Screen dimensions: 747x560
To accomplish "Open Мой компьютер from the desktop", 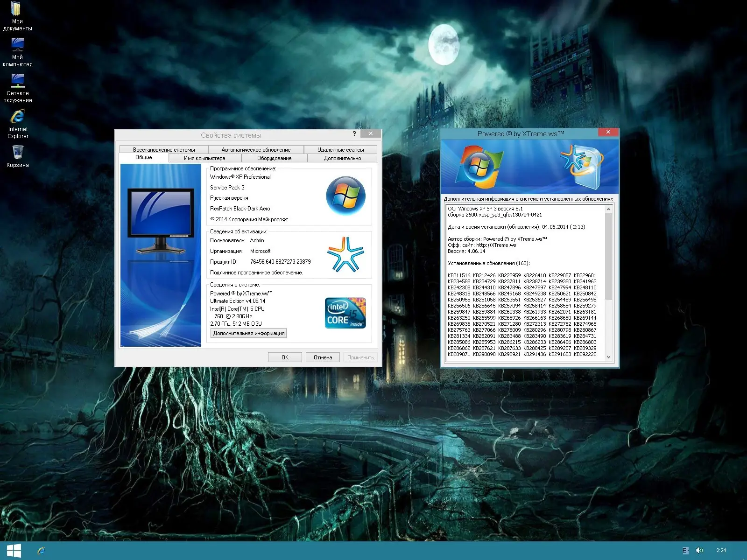I will [17, 50].
